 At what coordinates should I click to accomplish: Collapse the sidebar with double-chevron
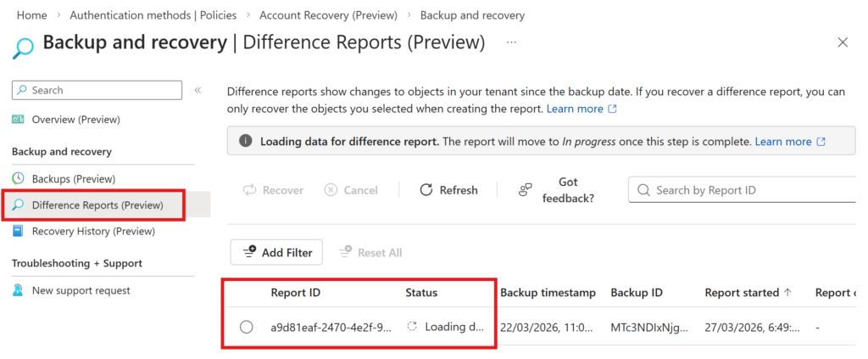198,90
